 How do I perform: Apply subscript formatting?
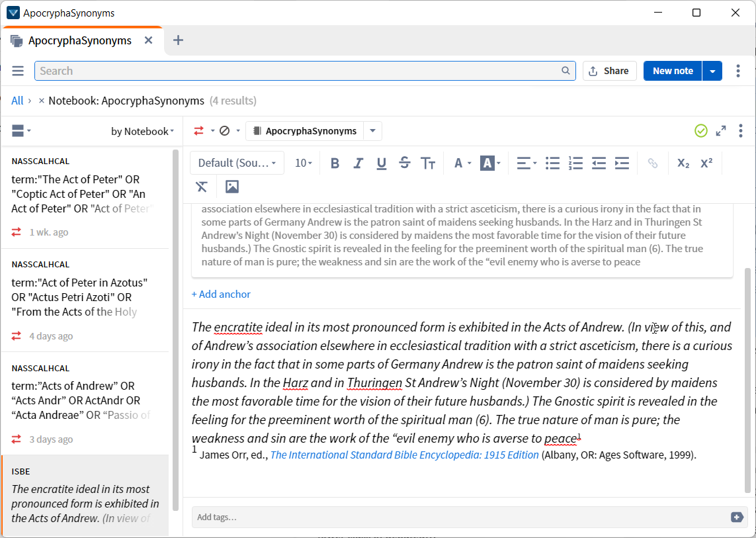click(683, 163)
